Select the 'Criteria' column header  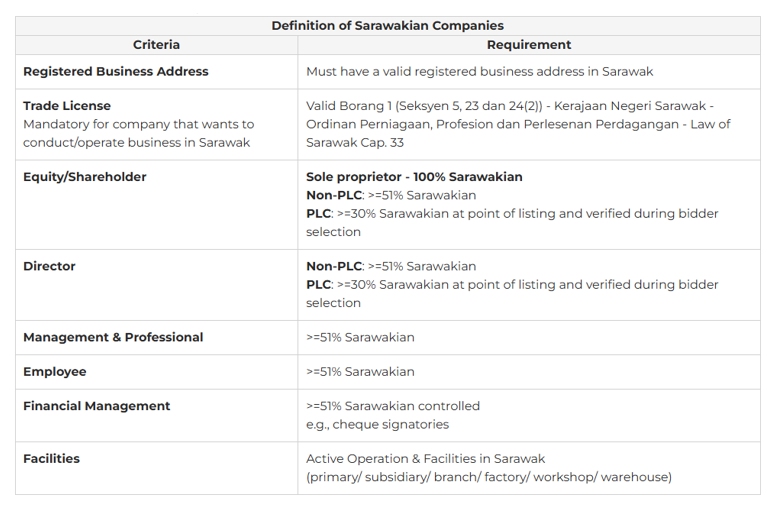156,45
